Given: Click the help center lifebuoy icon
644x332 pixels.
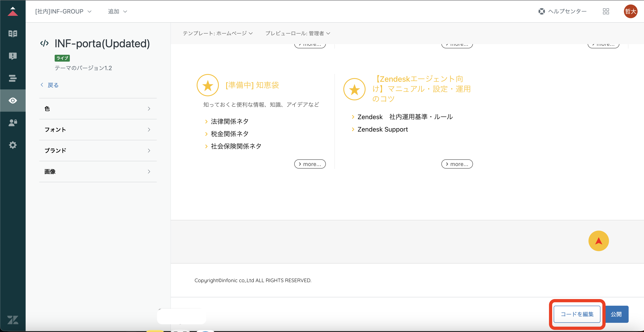Looking at the screenshot, I should coord(542,11).
